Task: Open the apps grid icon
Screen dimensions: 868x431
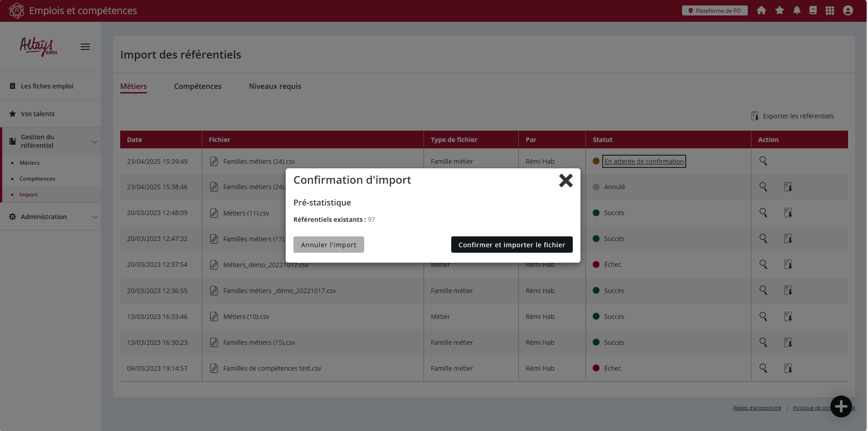Action: [829, 10]
